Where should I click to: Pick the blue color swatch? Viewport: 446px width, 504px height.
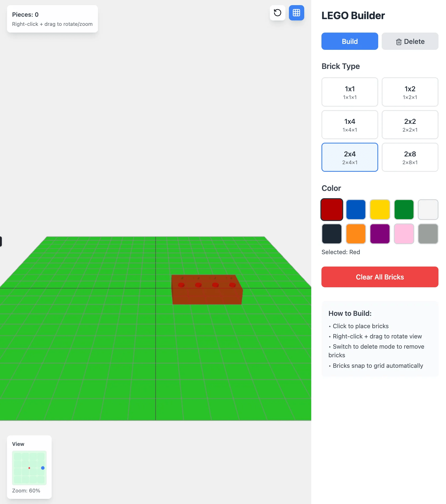(x=356, y=209)
